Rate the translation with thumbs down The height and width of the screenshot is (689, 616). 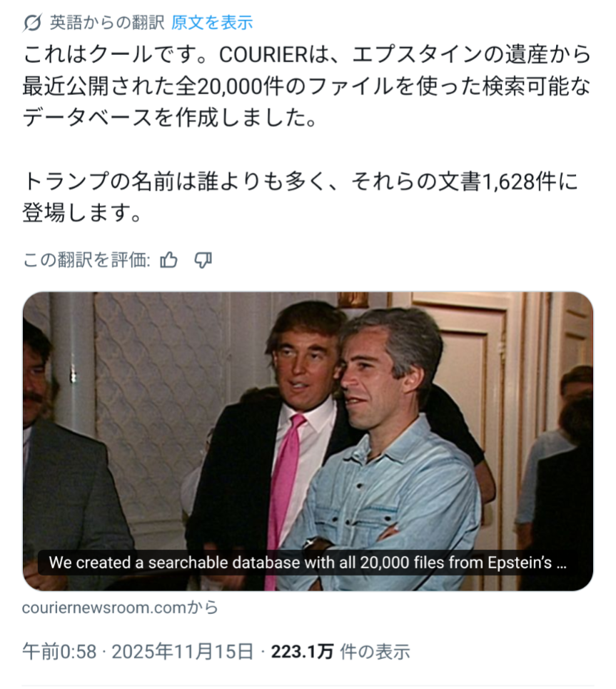203,260
